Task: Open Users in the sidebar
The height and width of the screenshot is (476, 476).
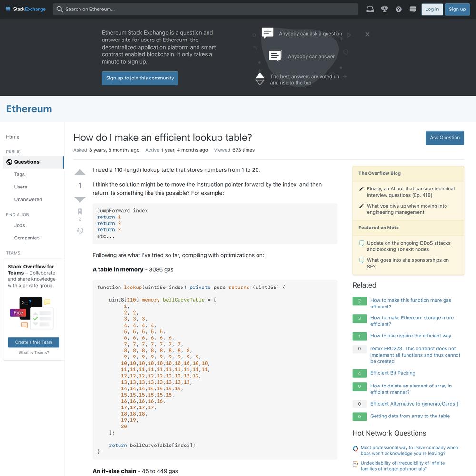Action: pyautogui.click(x=20, y=187)
